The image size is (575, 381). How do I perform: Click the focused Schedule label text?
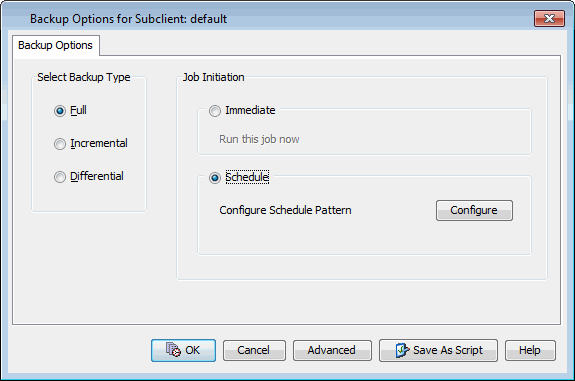click(x=247, y=177)
